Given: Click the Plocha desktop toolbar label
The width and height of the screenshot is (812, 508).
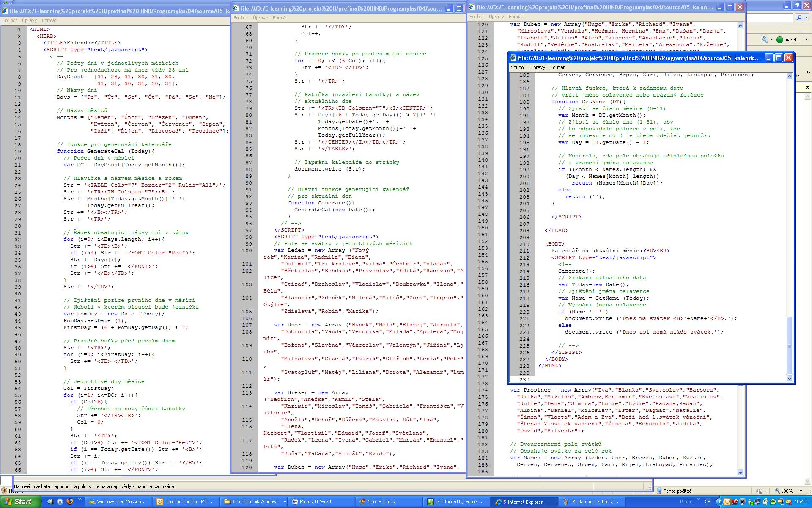Looking at the screenshot, I should click(x=686, y=502).
